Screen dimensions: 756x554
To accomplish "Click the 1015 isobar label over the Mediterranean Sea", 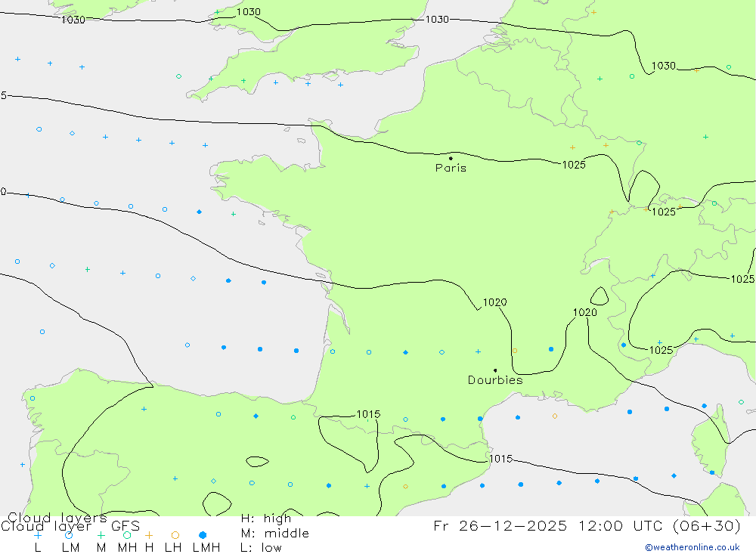I will tap(501, 459).
